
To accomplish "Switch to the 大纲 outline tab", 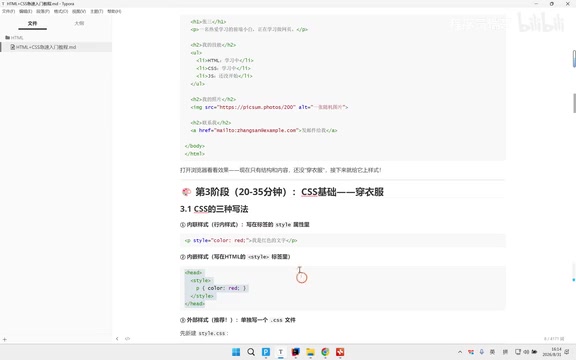I will click(79, 23).
